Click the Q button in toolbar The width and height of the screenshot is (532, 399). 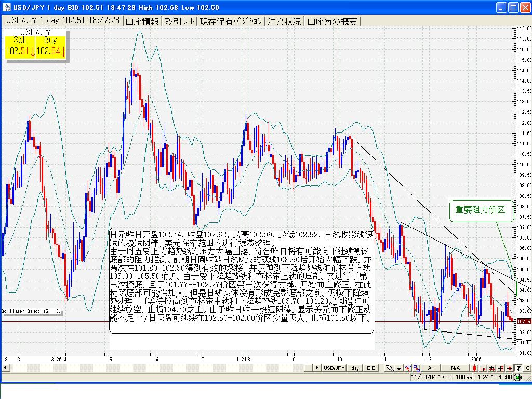528,368
